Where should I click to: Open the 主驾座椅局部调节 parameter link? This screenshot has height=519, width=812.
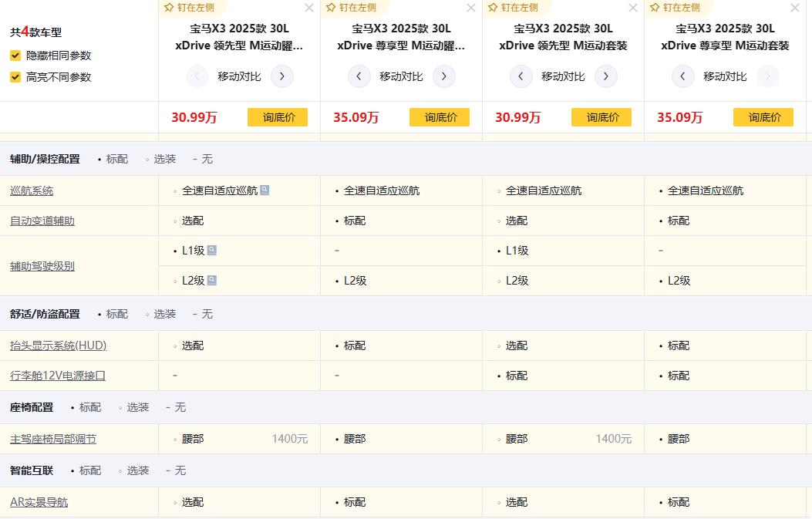[53, 439]
